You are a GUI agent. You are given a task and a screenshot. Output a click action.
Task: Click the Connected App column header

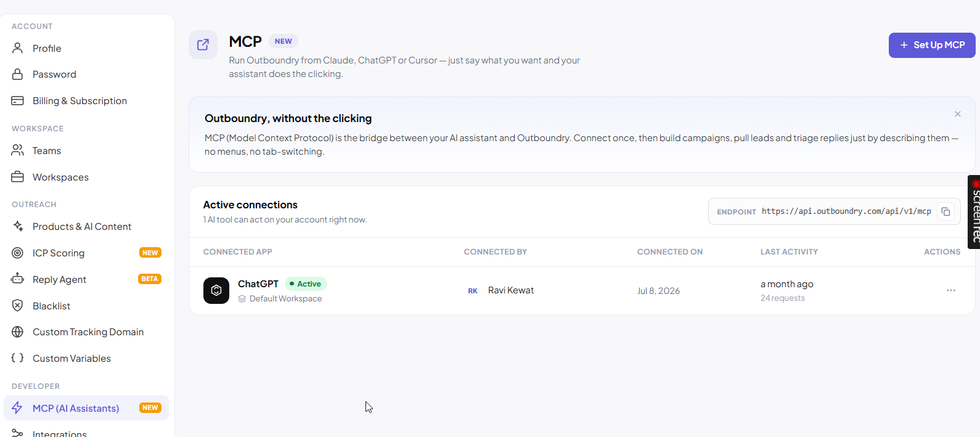point(238,252)
